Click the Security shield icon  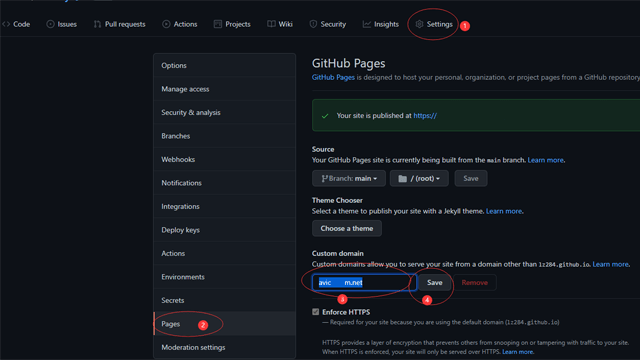pos(313,24)
